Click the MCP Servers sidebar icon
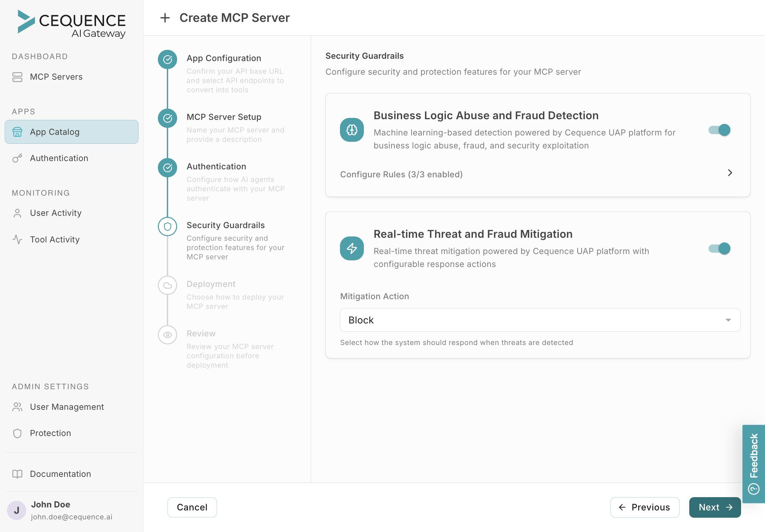 17,77
